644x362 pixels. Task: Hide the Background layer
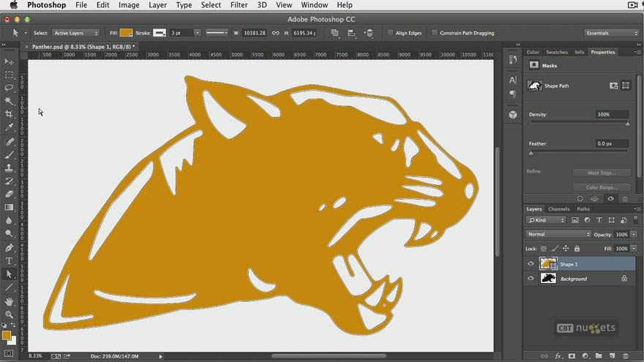point(531,279)
